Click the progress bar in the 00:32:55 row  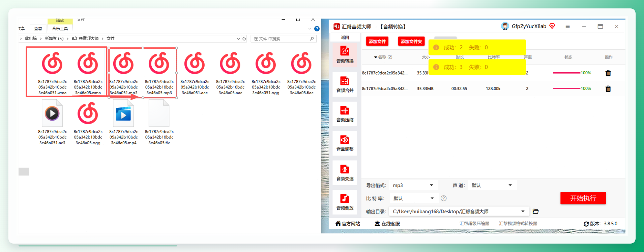566,89
